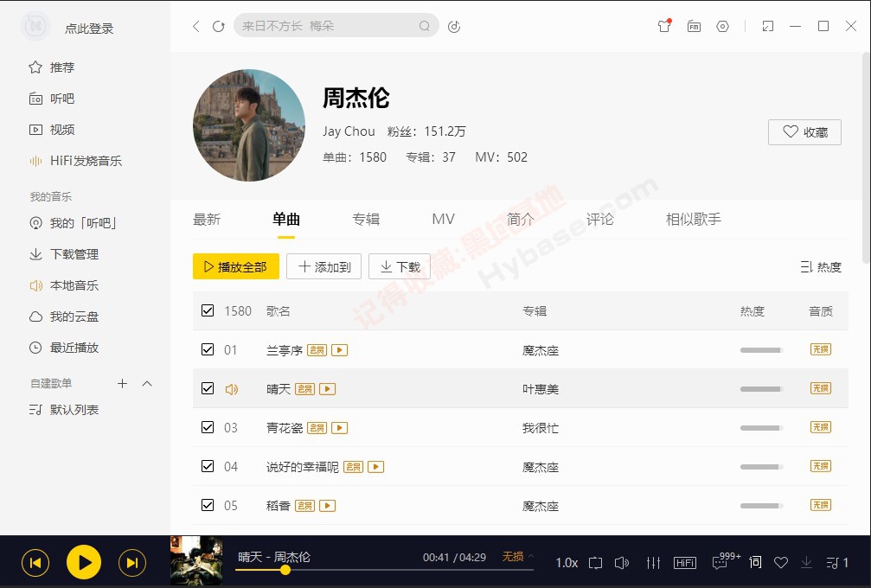
Task: Open 下载管理 in the sidebar
Action: click(63, 253)
